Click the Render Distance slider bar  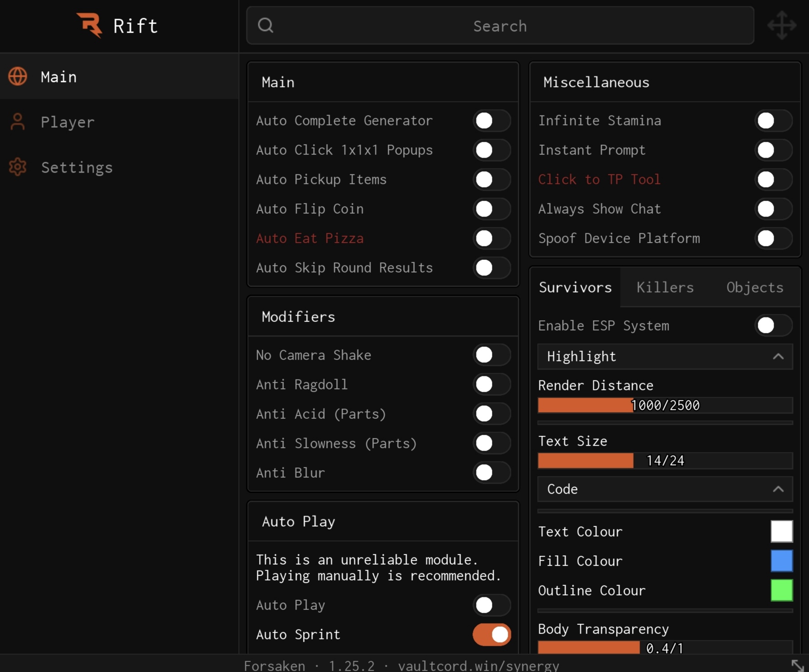pos(665,405)
